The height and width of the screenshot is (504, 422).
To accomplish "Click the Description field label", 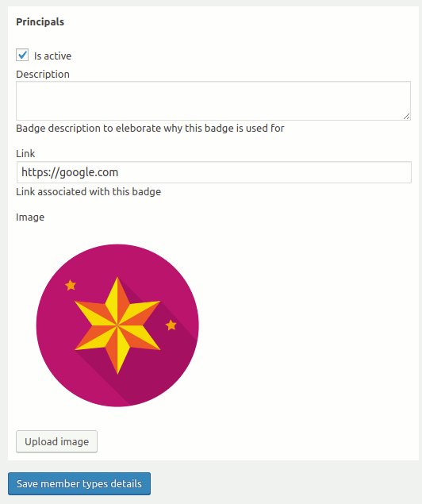I will pos(43,75).
